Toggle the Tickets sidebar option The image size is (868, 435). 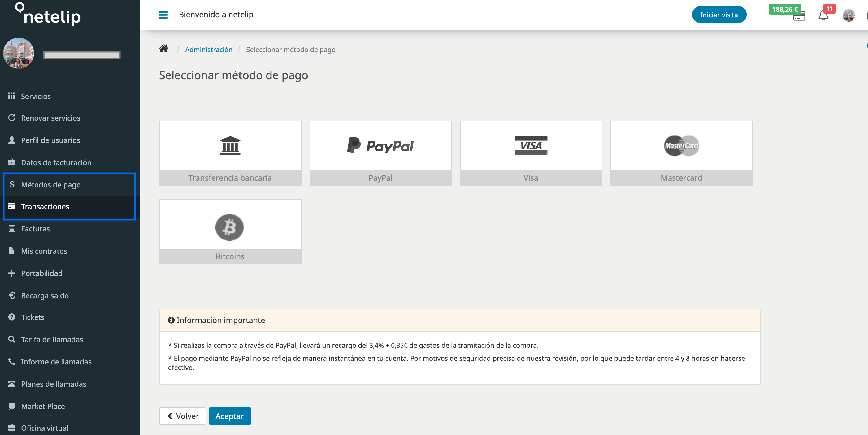pos(32,317)
